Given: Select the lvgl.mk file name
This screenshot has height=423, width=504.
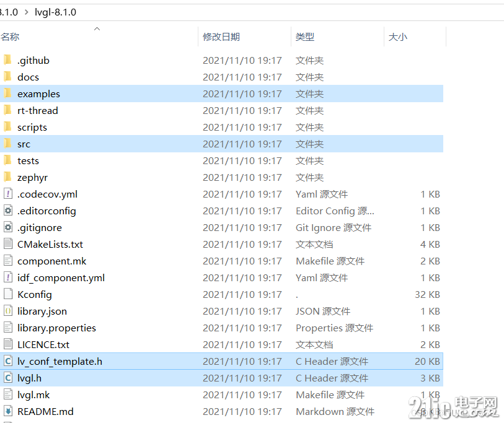Looking at the screenshot, I should point(33,395).
